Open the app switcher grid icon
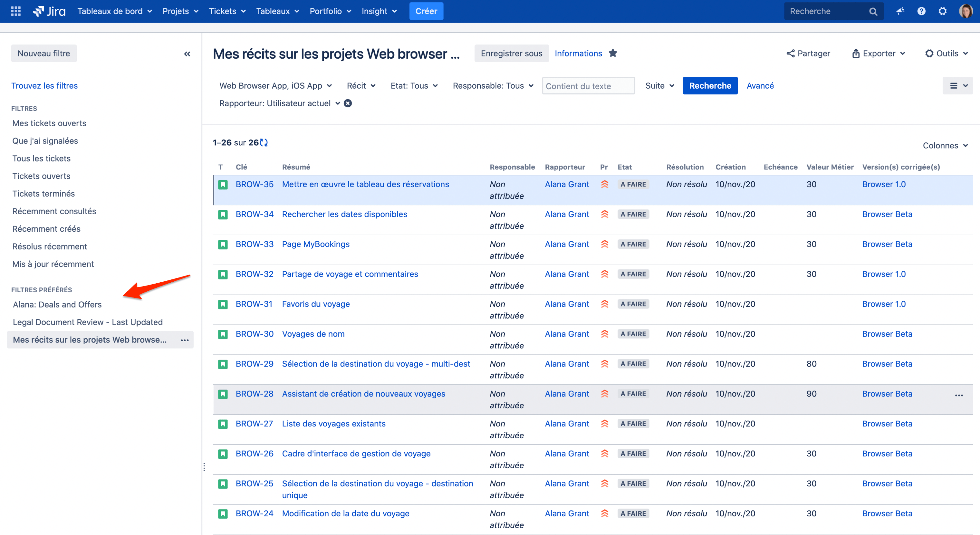Viewport: 980px width, 535px height. (x=15, y=11)
